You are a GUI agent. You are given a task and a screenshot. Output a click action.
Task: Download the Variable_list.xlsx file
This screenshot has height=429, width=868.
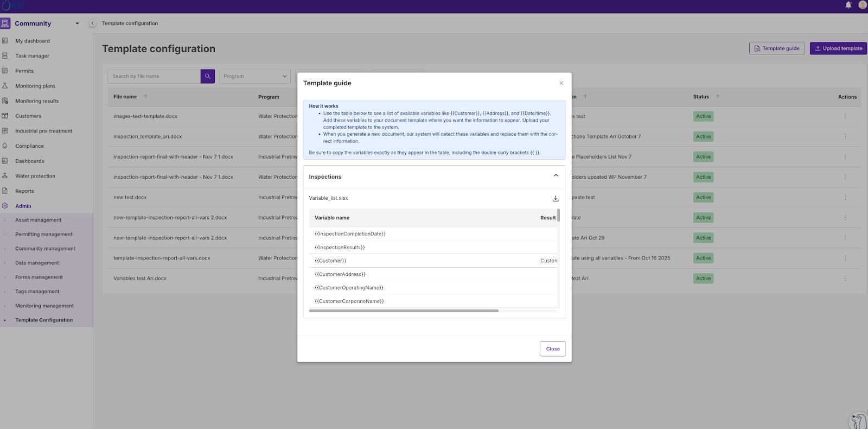(x=556, y=198)
